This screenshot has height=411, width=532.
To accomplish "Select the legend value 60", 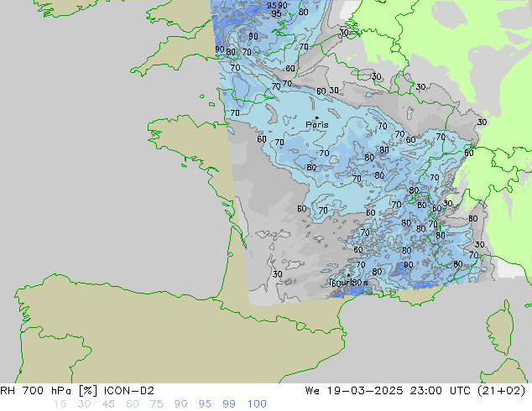I will (x=133, y=404).
